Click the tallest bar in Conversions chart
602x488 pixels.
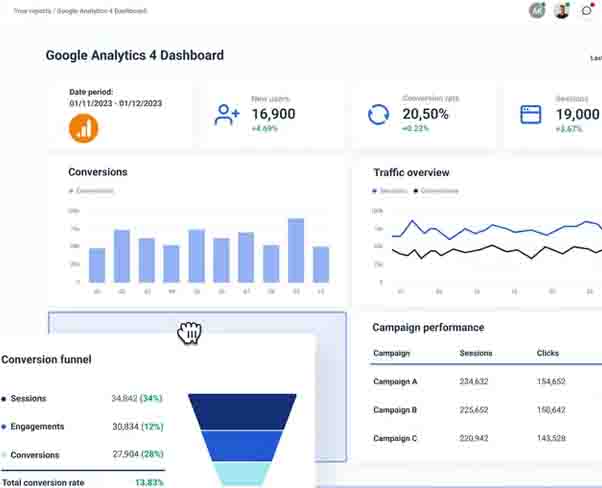point(296,250)
